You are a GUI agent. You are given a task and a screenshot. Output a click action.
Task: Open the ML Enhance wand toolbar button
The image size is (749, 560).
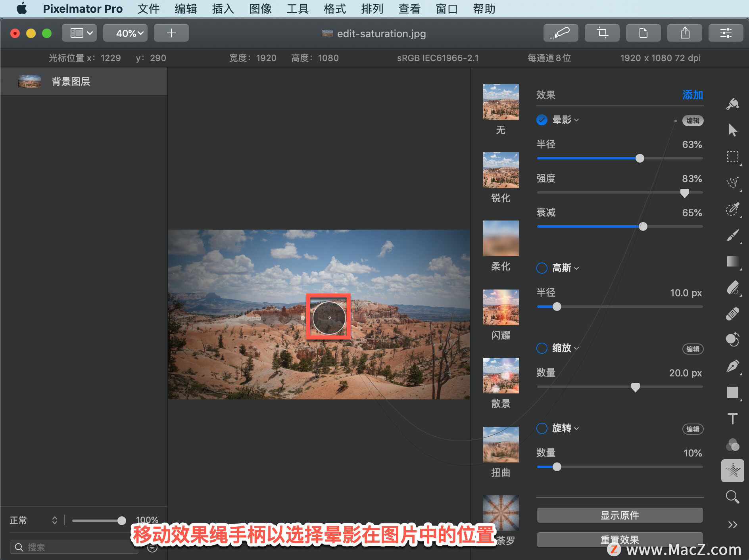(561, 33)
